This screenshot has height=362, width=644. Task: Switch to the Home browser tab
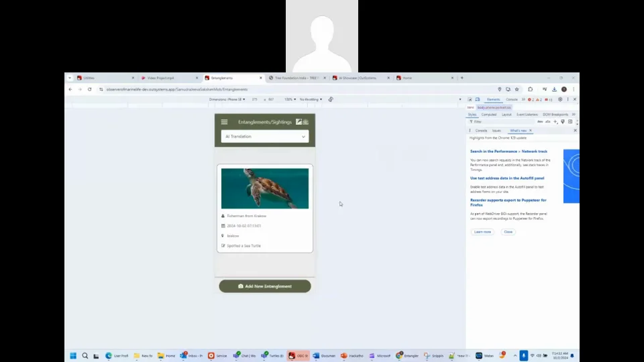pyautogui.click(x=425, y=78)
